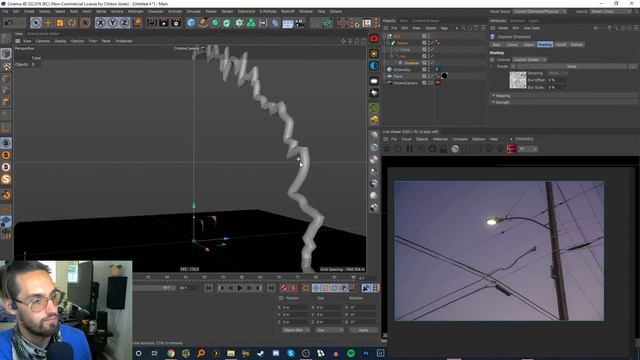Click the Noise shader bar
The width and height of the screenshot is (640, 360).
[571, 66]
